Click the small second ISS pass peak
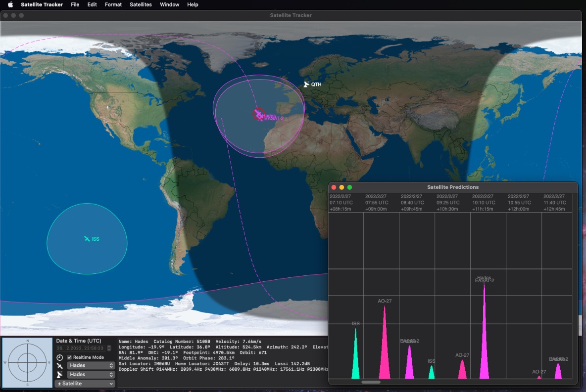 (x=431, y=373)
